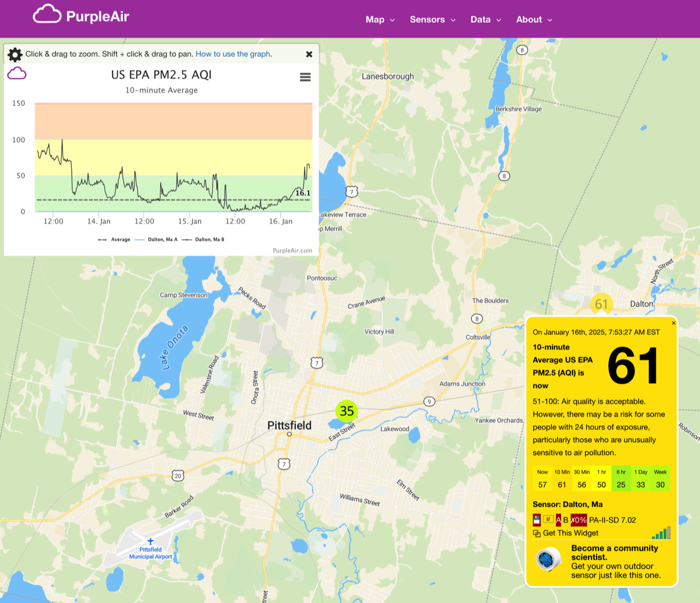The height and width of the screenshot is (603, 700).
Task: Open the About menu
Action: point(534,20)
